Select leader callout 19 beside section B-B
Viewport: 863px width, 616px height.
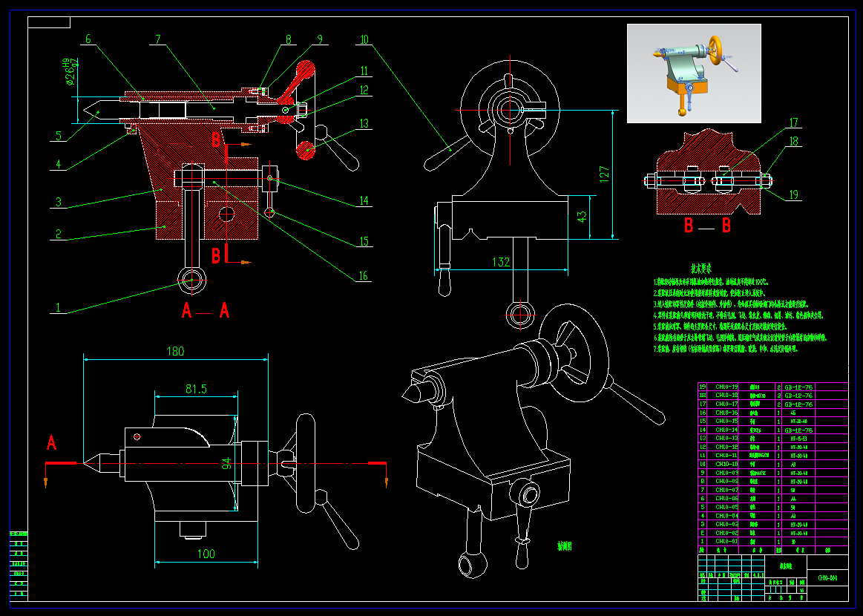tap(794, 194)
